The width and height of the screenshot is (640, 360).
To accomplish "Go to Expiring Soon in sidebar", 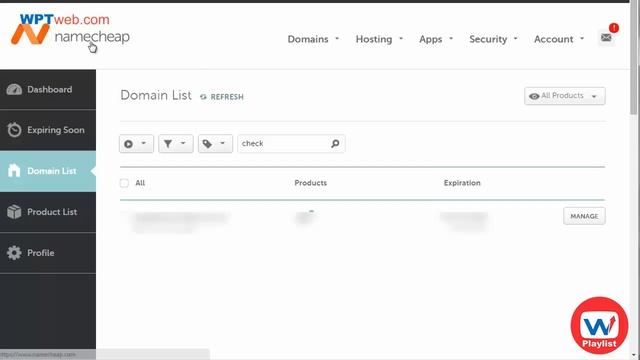I will pos(48,130).
